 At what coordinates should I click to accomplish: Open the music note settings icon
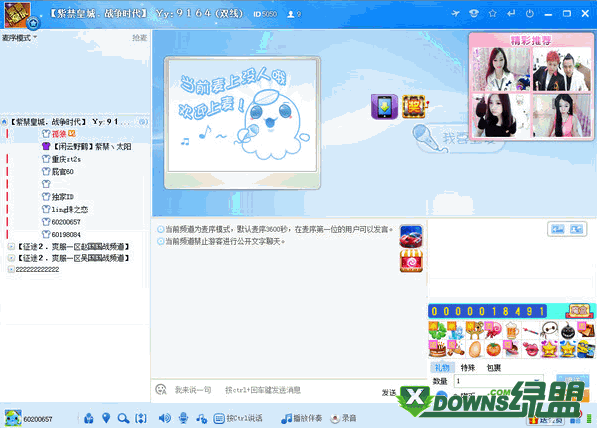pos(201,419)
